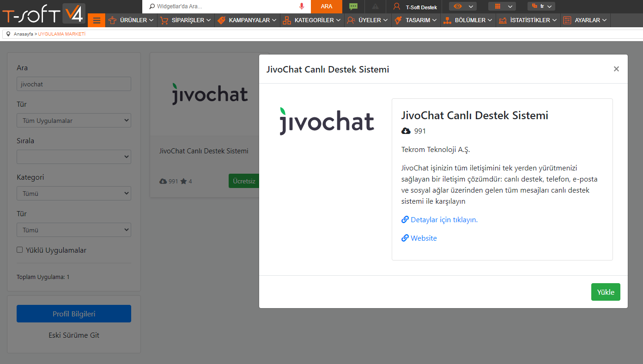Screen dimensions: 643x364
Task: Click the T-Soft V4 logo
Action: click(x=43, y=14)
